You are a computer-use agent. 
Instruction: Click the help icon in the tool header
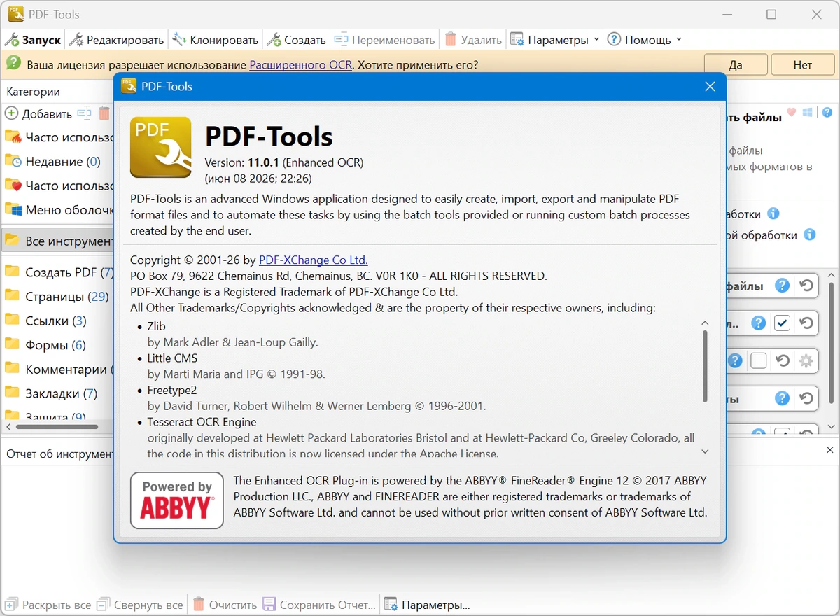[827, 112]
